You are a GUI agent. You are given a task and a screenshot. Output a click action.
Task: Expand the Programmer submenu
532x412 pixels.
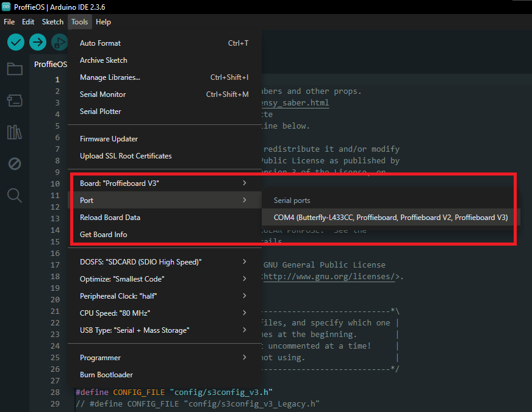point(165,357)
